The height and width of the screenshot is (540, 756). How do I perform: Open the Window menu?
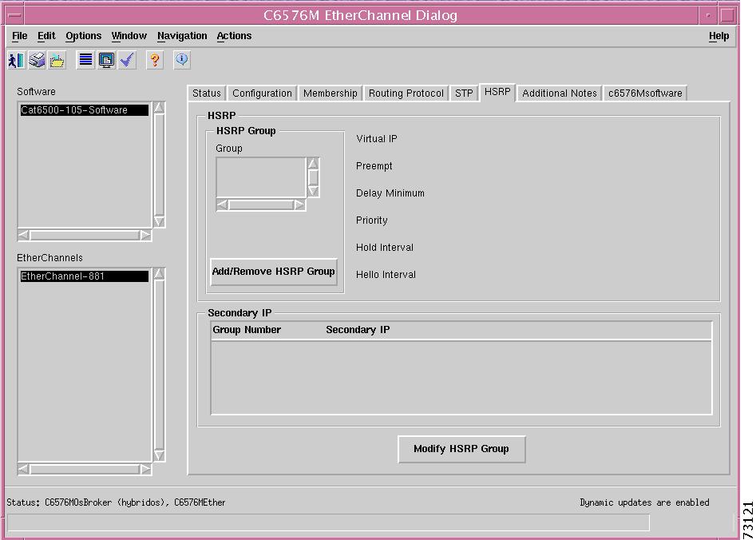[x=129, y=36]
